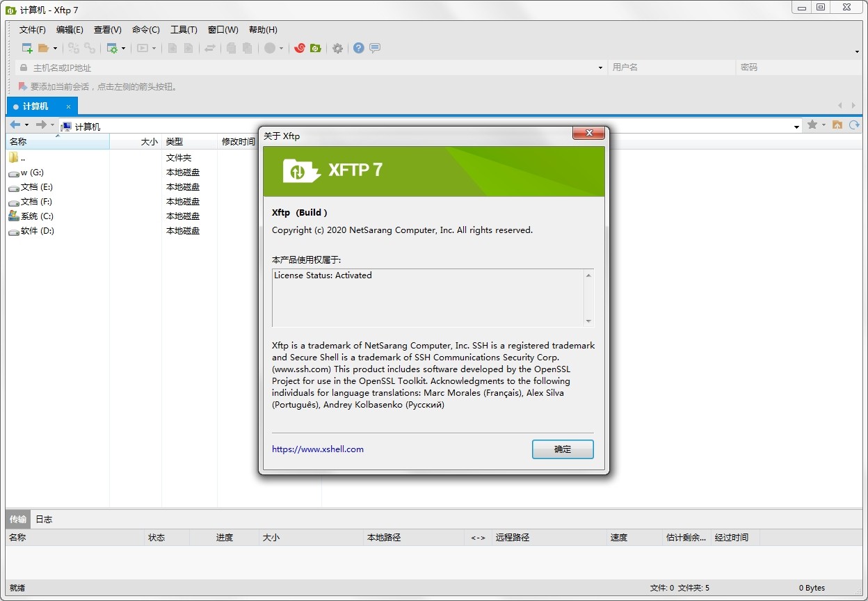Click the synchronize arrows toolbar icon
Image resolution: width=868 pixels, height=601 pixels.
[x=209, y=48]
